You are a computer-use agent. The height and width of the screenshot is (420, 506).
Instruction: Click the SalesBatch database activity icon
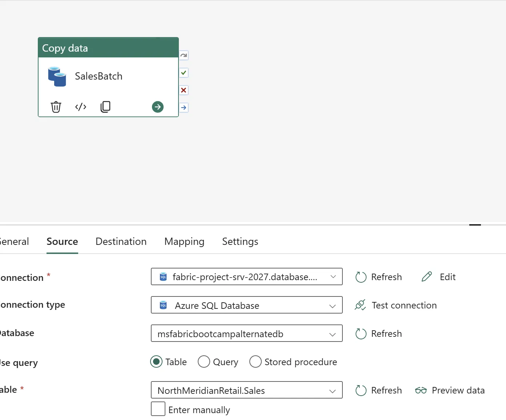57,76
